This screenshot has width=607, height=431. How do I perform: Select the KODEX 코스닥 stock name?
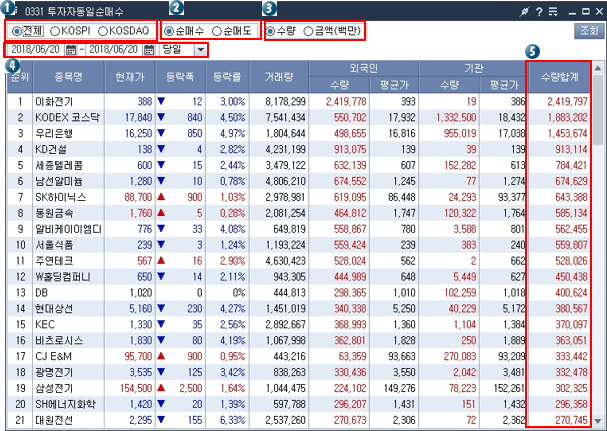pyautogui.click(x=67, y=118)
